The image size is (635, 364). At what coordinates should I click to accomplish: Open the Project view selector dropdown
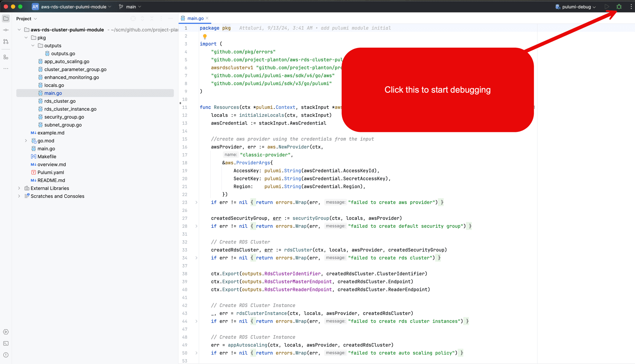tap(26, 19)
